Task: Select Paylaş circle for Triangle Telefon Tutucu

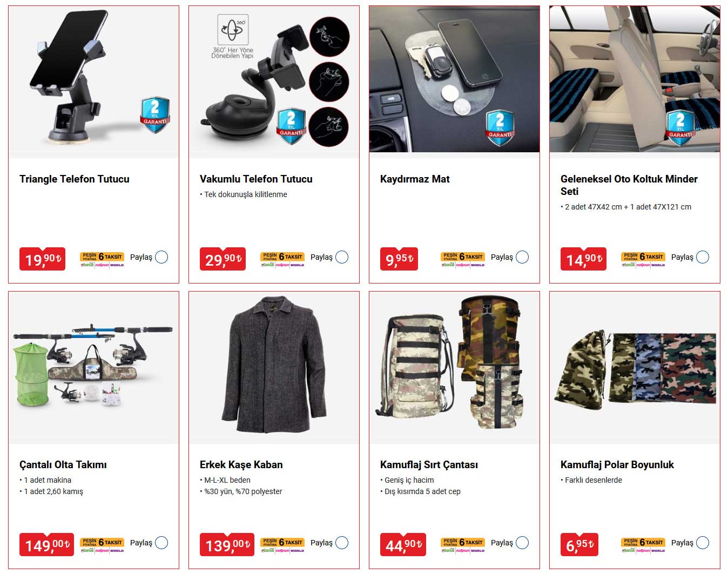Action: tap(161, 257)
